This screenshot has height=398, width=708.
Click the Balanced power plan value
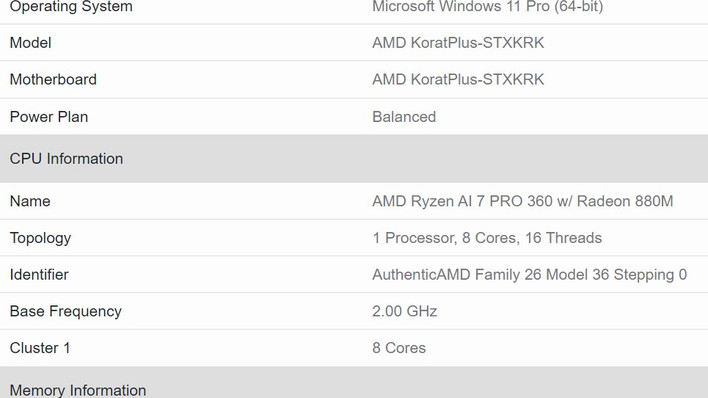click(404, 117)
